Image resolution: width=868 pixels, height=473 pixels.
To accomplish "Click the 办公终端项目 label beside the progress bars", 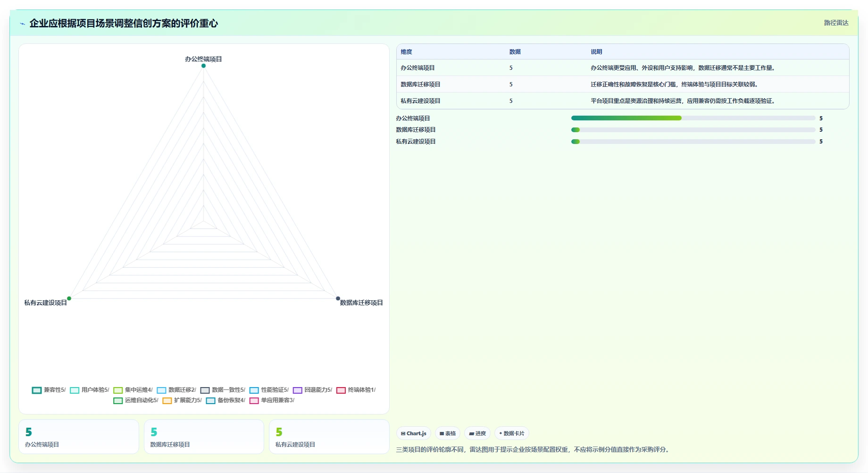I will point(413,118).
